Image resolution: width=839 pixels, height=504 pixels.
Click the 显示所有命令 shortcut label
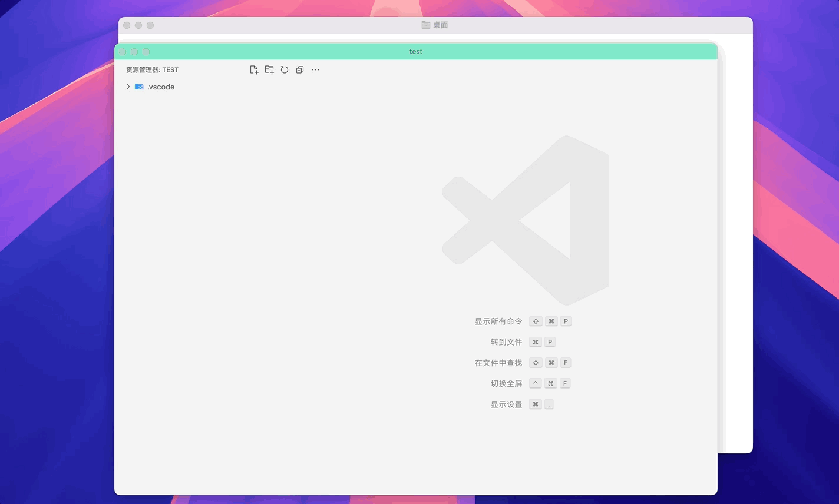(498, 321)
